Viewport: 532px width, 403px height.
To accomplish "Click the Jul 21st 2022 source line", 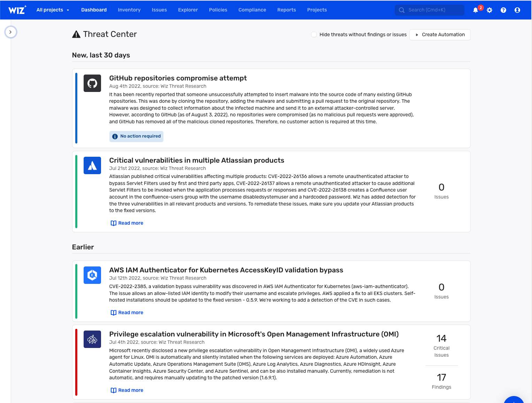I will (x=157, y=169).
